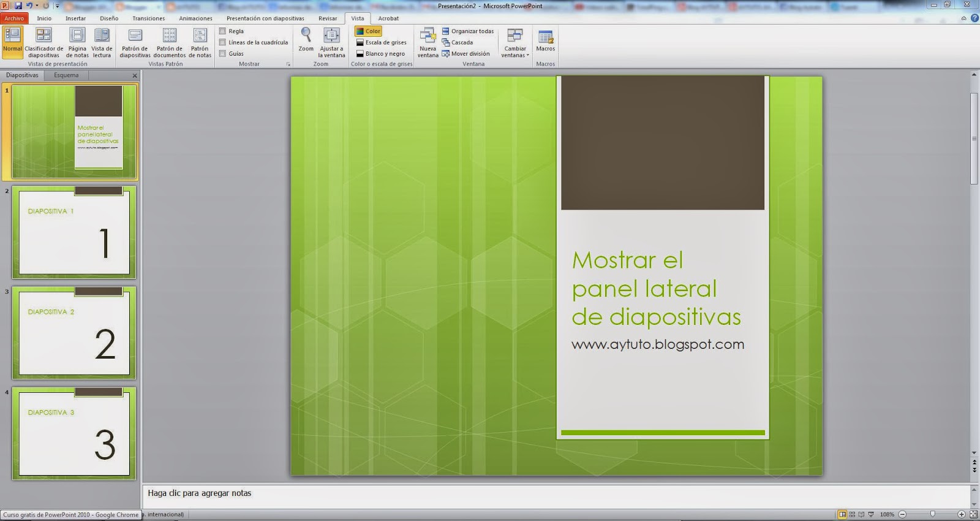
Task: Select Color display mode
Action: 368,31
